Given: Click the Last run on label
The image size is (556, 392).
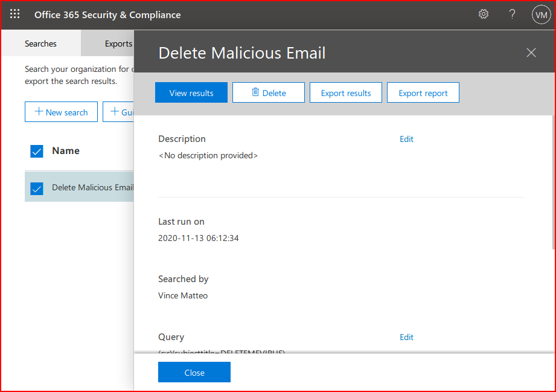Looking at the screenshot, I should click(x=181, y=222).
